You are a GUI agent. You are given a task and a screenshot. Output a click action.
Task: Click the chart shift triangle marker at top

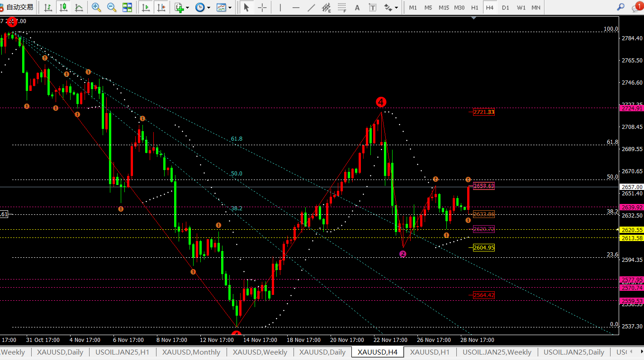tap(474, 18)
